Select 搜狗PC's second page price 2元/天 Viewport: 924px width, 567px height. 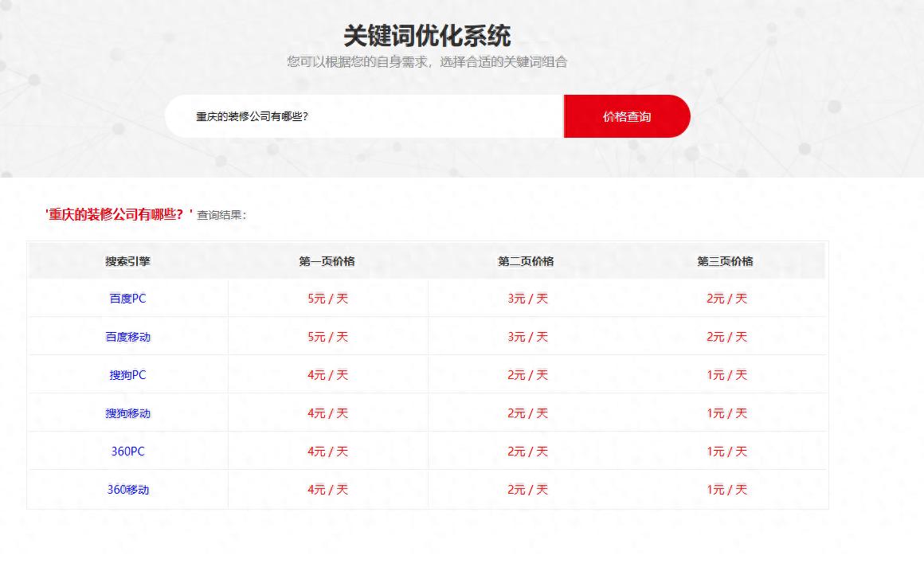click(528, 374)
